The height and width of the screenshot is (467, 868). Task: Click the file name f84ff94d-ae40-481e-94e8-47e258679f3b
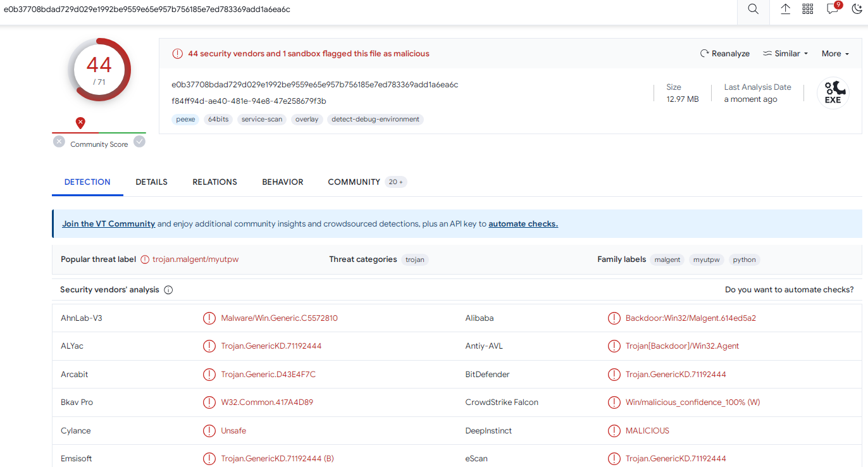point(249,101)
